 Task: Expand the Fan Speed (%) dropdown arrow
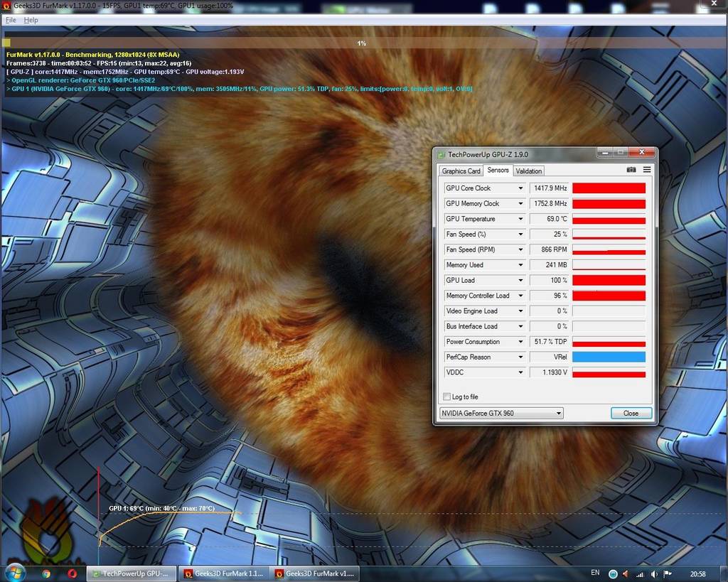click(520, 234)
